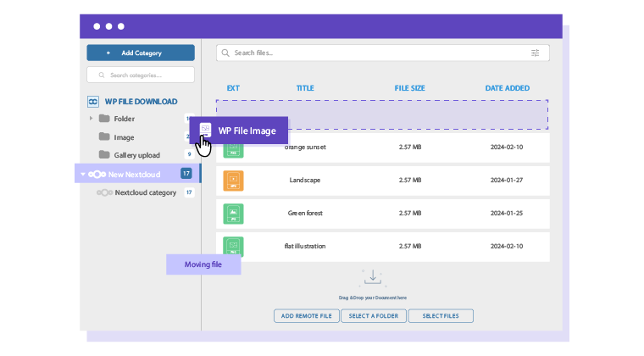
Task: Click the Gallery upload folder icon
Action: (x=104, y=155)
